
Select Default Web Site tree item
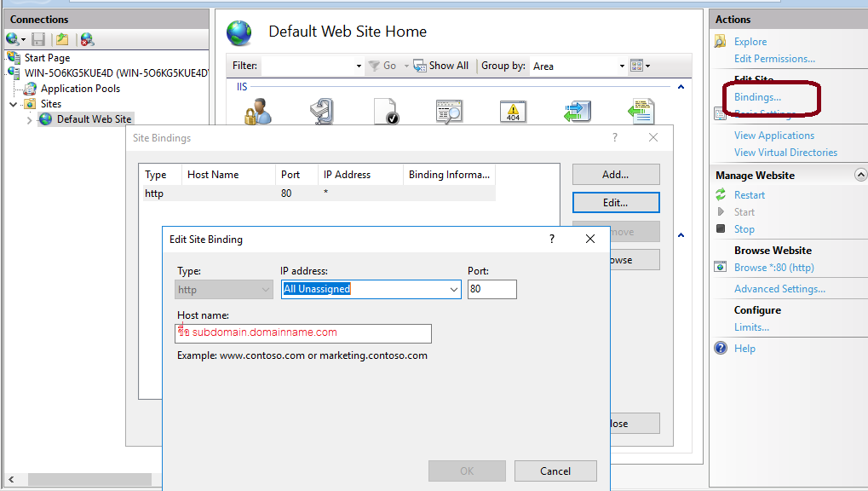[x=94, y=119]
